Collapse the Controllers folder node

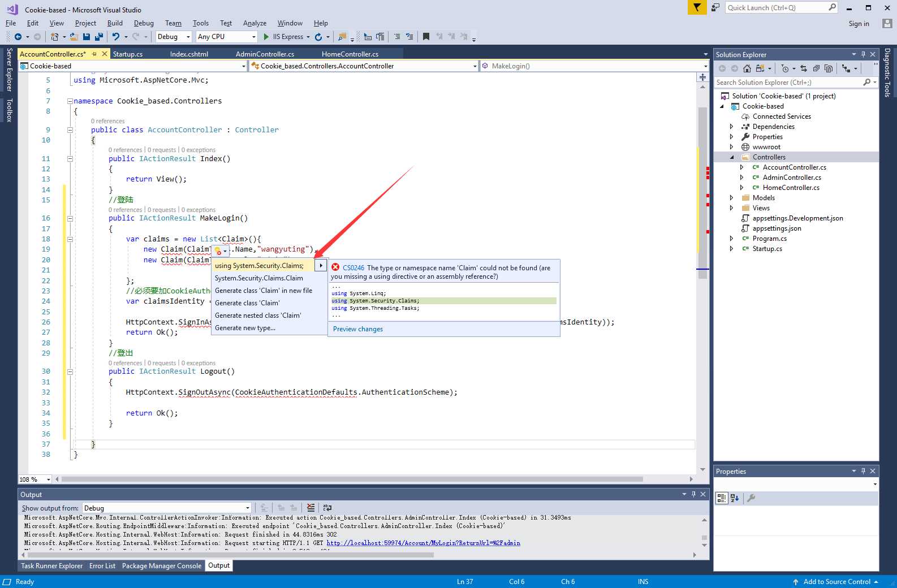click(x=731, y=157)
